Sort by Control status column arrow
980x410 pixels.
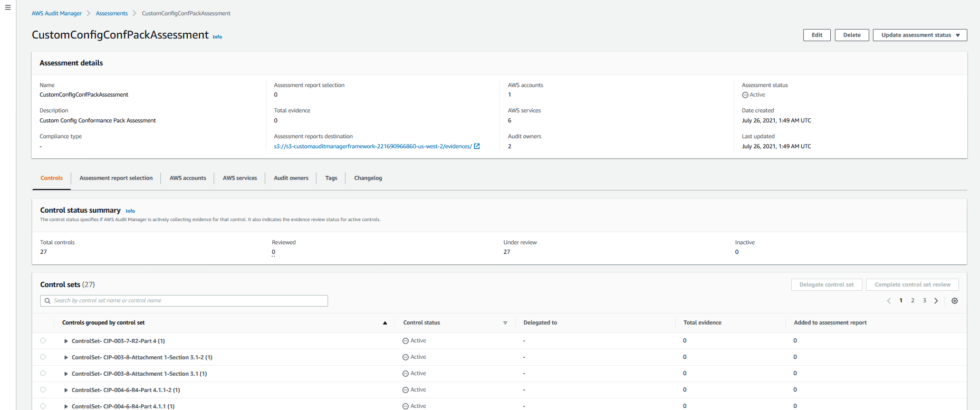point(505,323)
